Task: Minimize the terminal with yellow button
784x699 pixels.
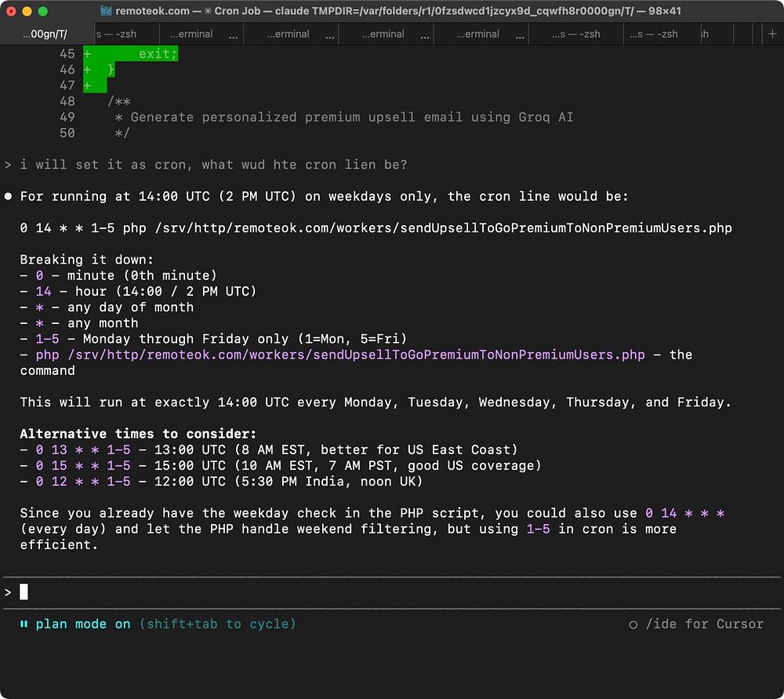Action: tap(27, 11)
